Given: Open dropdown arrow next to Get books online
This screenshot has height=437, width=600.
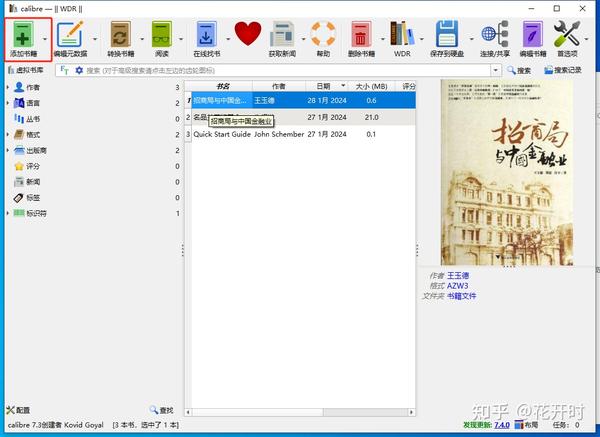Looking at the screenshot, I should coord(228,39).
